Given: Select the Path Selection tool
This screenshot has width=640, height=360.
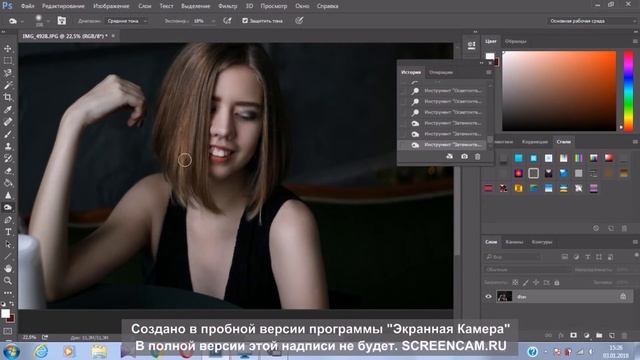Looking at the screenshot, I should 8,244.
